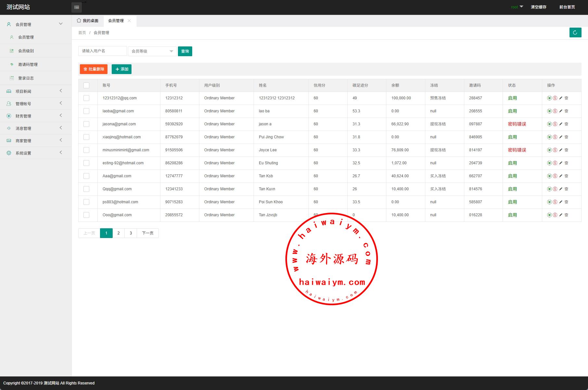This screenshot has height=390, width=588.
Task: Go to page 2 in pagination
Action: pos(119,233)
